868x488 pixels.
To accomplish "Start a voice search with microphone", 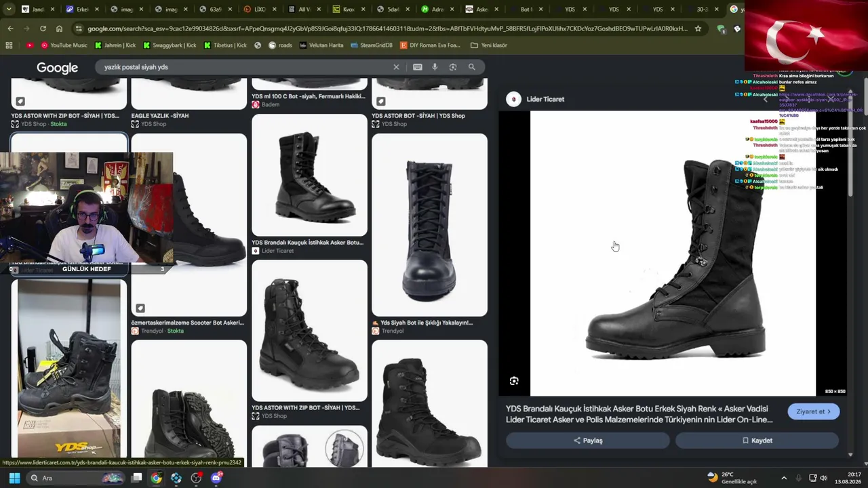I will click(x=435, y=67).
